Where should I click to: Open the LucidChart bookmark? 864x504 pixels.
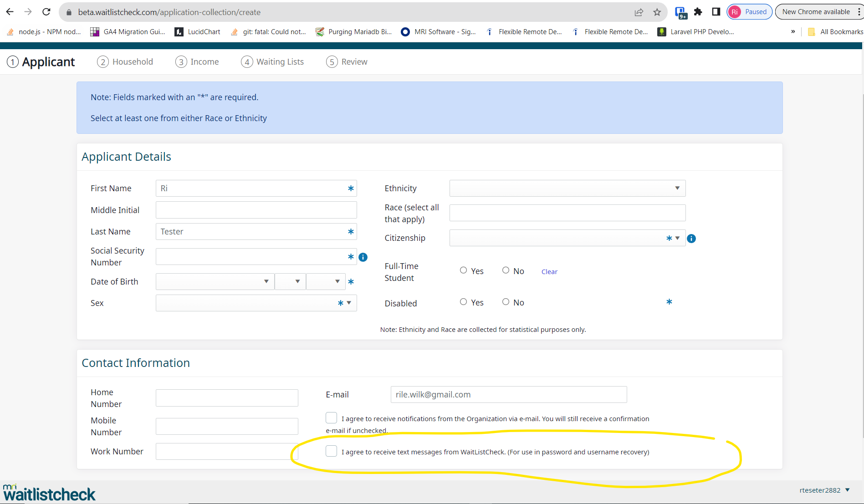click(198, 32)
